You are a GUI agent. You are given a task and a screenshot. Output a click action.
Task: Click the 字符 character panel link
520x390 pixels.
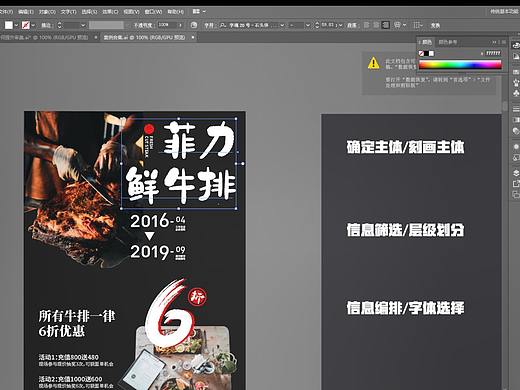tap(209, 25)
